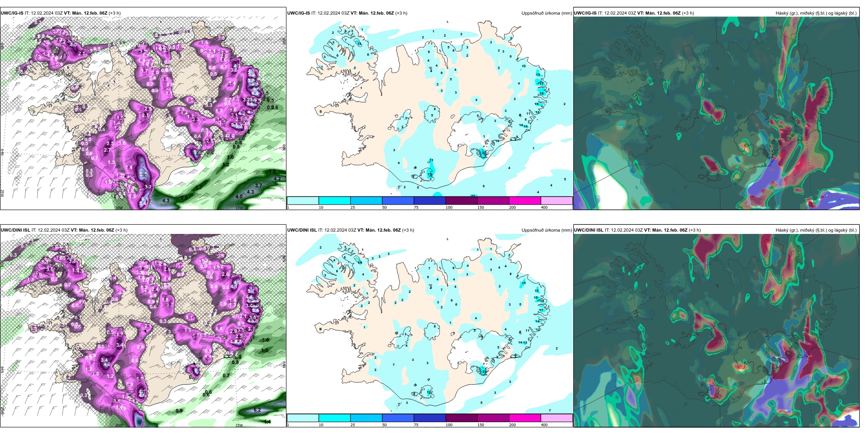Pick the dark purple 100–150 mm swatch in DINI ISL legend
This screenshot has width=868, height=434.
[461, 418]
